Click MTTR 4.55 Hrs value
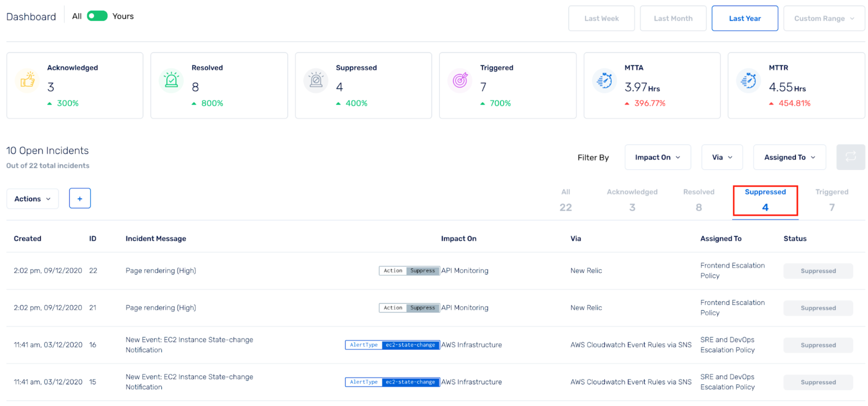The width and height of the screenshot is (868, 406). point(787,87)
